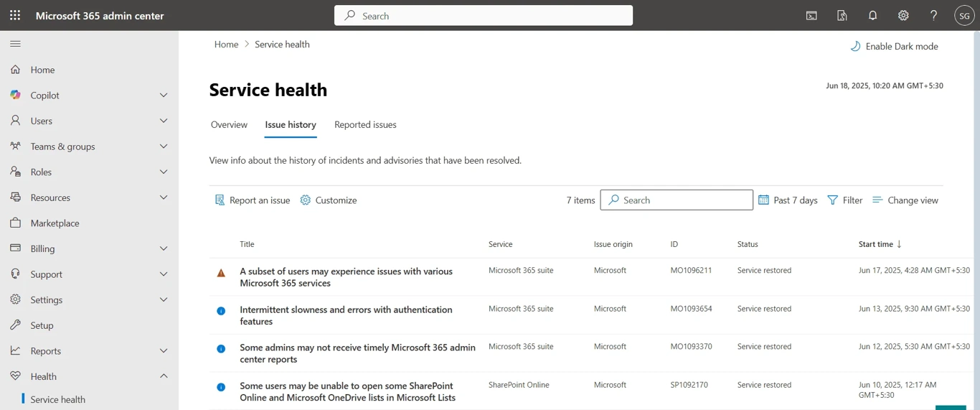Open the SG account avatar
The image size is (980, 410).
964,15
